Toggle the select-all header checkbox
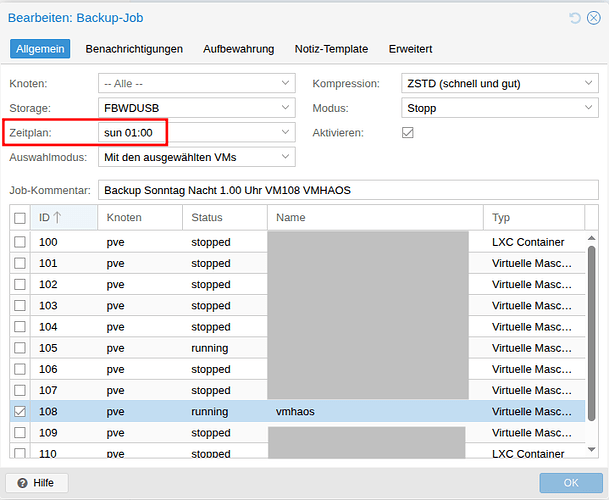 tap(20, 218)
